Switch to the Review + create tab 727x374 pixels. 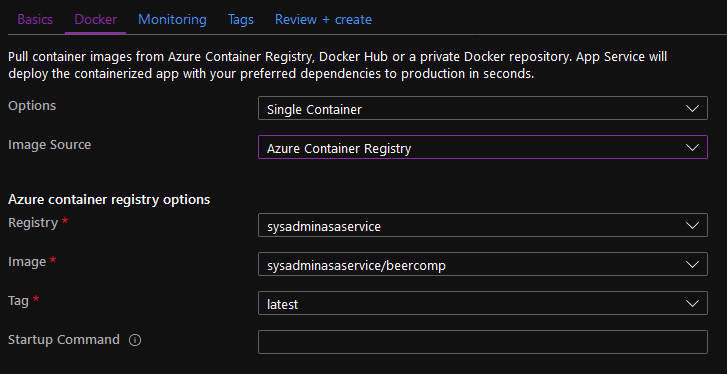click(323, 19)
